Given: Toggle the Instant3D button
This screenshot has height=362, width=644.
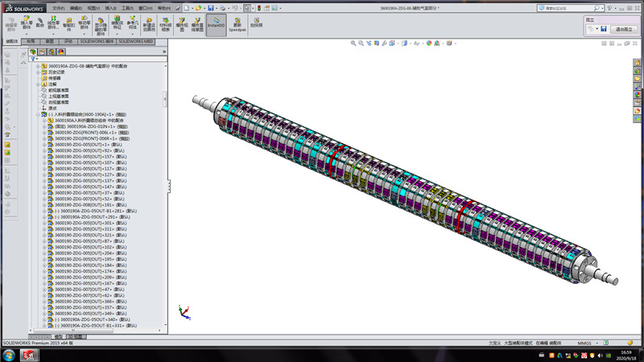Looking at the screenshot, I should pyautogui.click(x=215, y=25).
